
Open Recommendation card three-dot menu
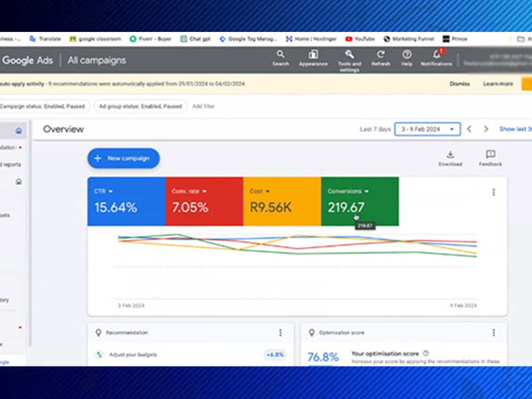click(x=280, y=332)
